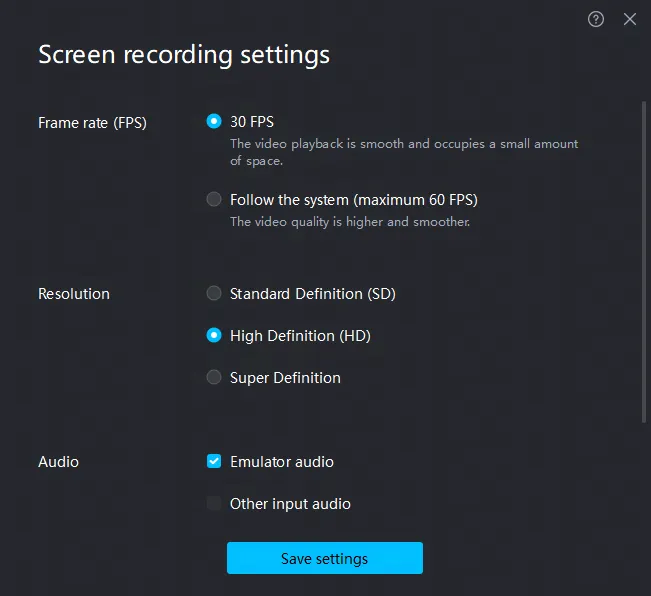Image resolution: width=651 pixels, height=596 pixels.
Task: Select the 30 FPS radio button
Action: (x=214, y=121)
